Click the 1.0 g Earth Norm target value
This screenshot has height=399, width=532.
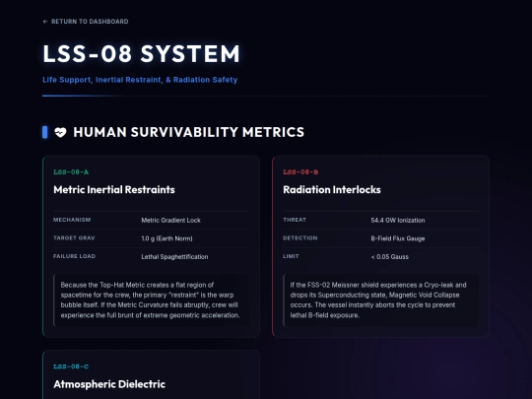pos(166,238)
